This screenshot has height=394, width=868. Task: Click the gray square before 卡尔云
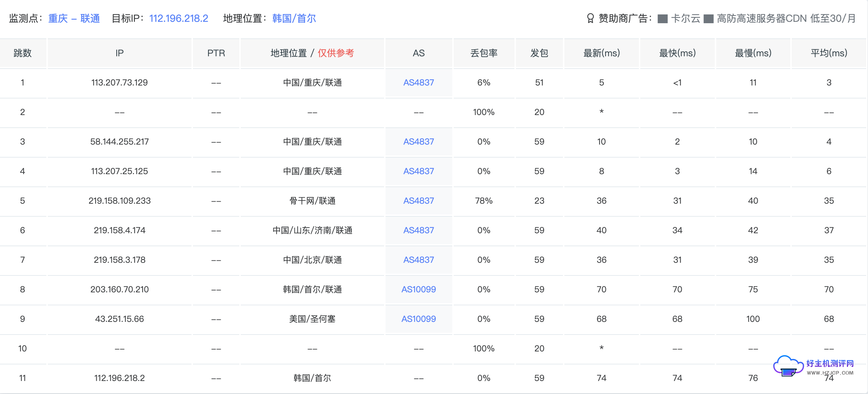(662, 19)
